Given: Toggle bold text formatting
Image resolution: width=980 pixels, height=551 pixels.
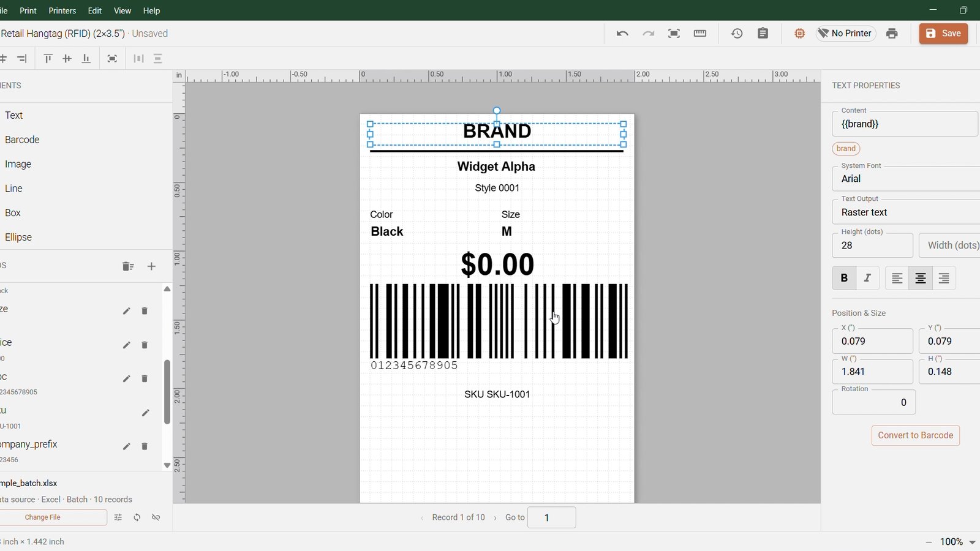Looking at the screenshot, I should pyautogui.click(x=844, y=278).
